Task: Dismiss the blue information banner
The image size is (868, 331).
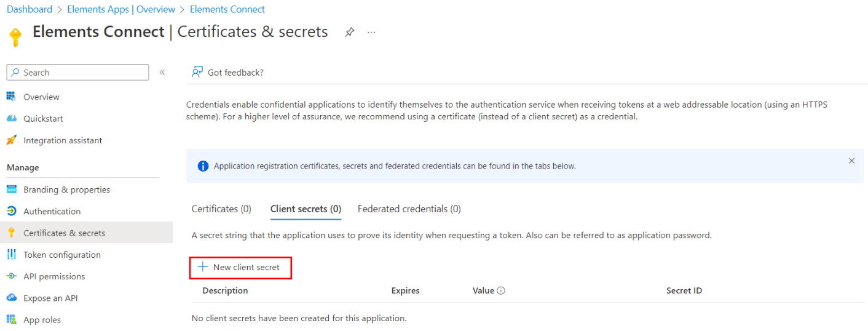Action: [851, 161]
